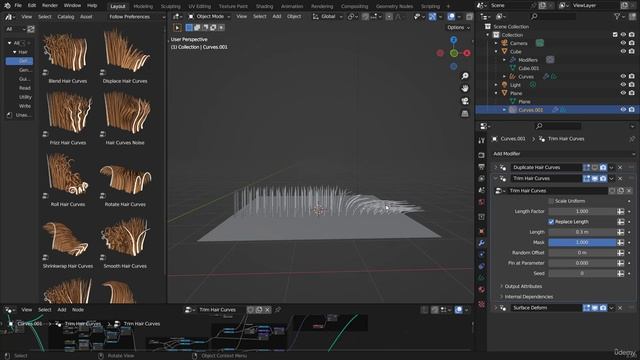Toggle render visibility camera for Plane

(631, 93)
